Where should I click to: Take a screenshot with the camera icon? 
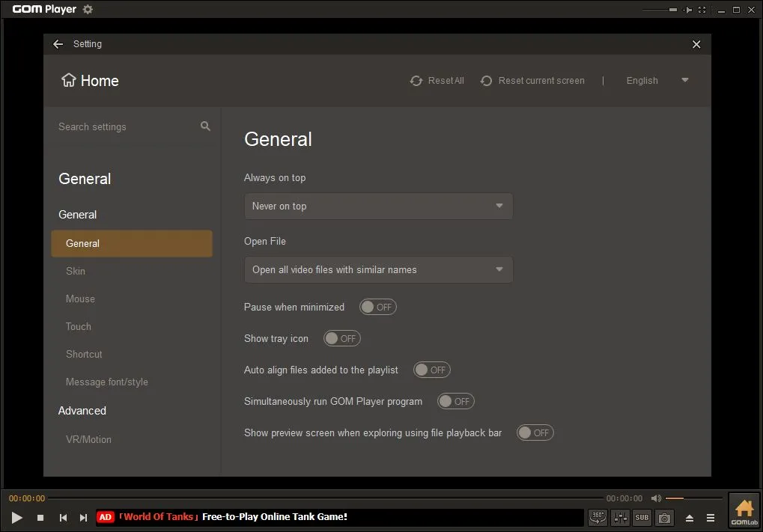664,517
